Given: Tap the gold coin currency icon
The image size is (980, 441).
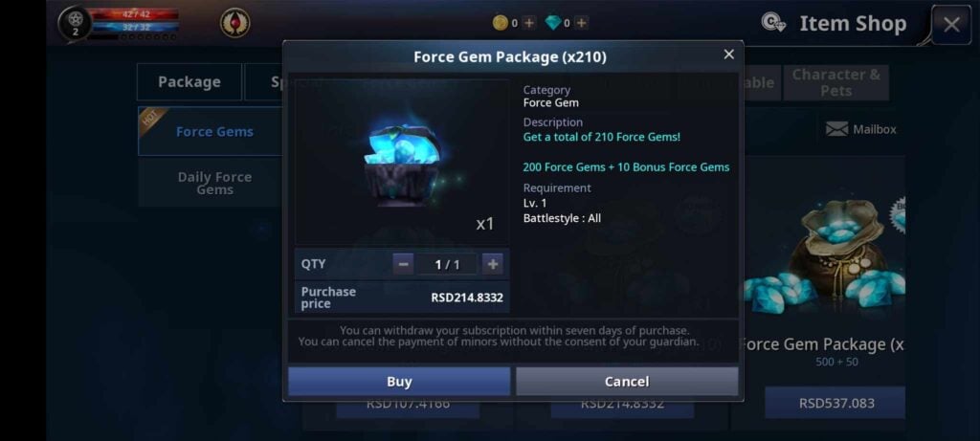Looking at the screenshot, I should pos(500,23).
